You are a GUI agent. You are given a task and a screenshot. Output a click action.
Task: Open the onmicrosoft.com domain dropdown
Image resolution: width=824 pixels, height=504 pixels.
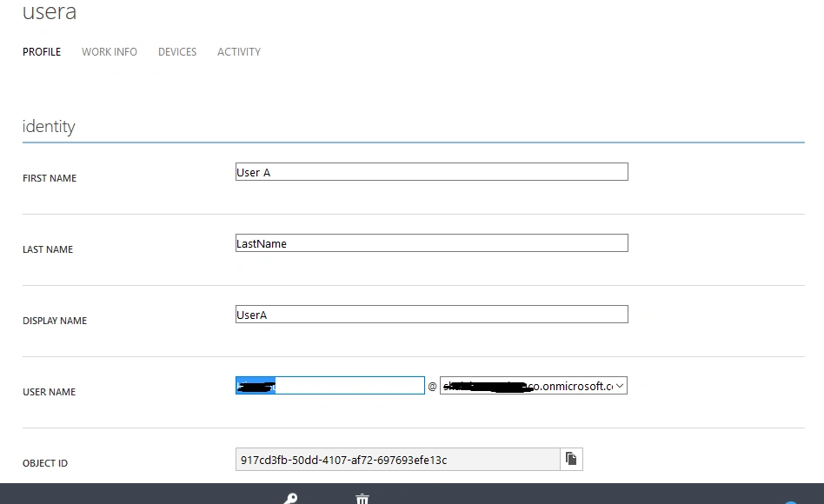pyautogui.click(x=534, y=386)
